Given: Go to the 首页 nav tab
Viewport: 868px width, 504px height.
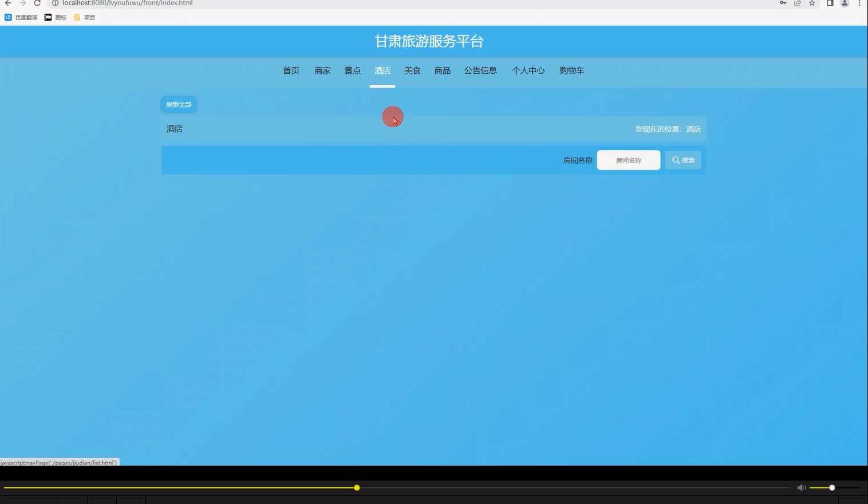Looking at the screenshot, I should point(291,70).
